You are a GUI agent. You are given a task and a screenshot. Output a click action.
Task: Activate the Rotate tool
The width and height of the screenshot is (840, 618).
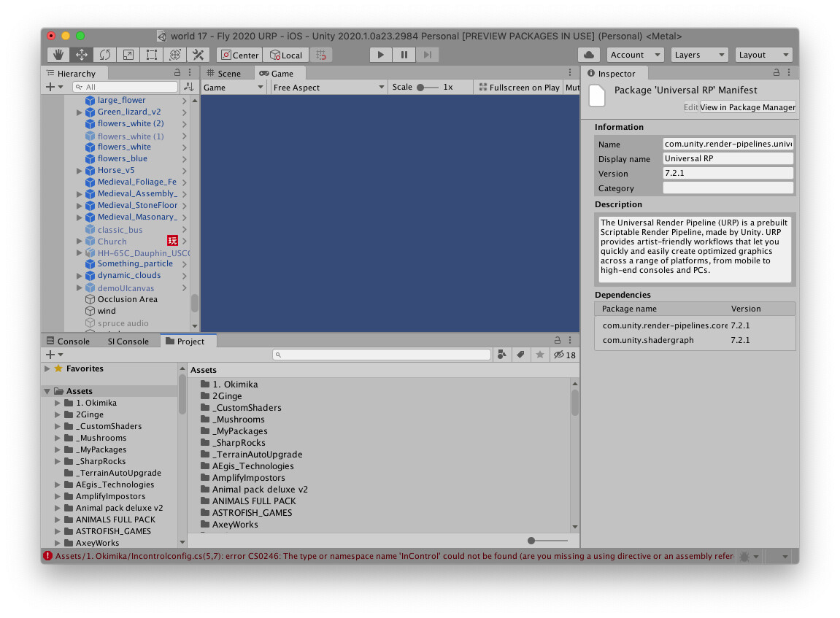[x=104, y=55]
